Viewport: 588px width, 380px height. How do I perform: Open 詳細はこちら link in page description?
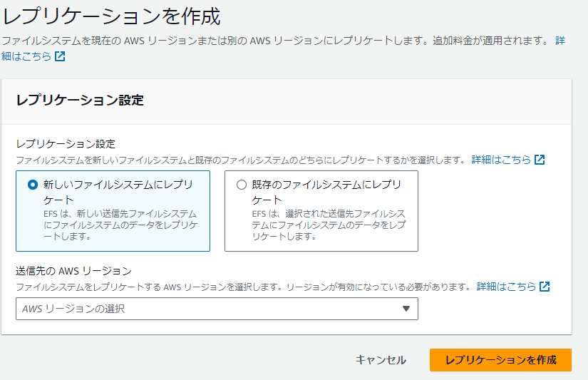[x=26, y=56]
